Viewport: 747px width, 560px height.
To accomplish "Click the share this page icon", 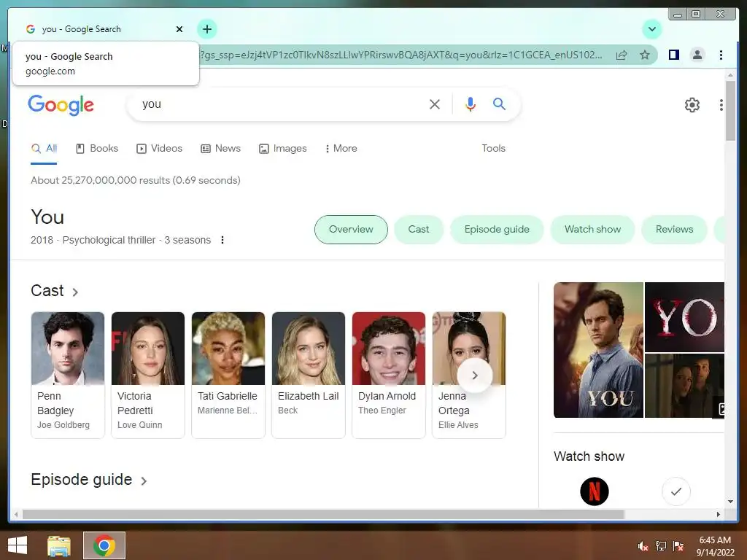I will pyautogui.click(x=622, y=55).
